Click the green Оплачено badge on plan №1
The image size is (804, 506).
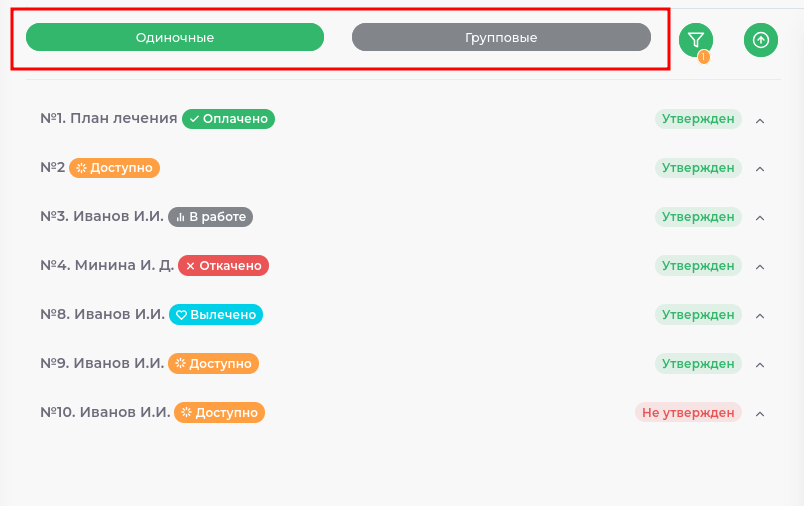pyautogui.click(x=228, y=118)
